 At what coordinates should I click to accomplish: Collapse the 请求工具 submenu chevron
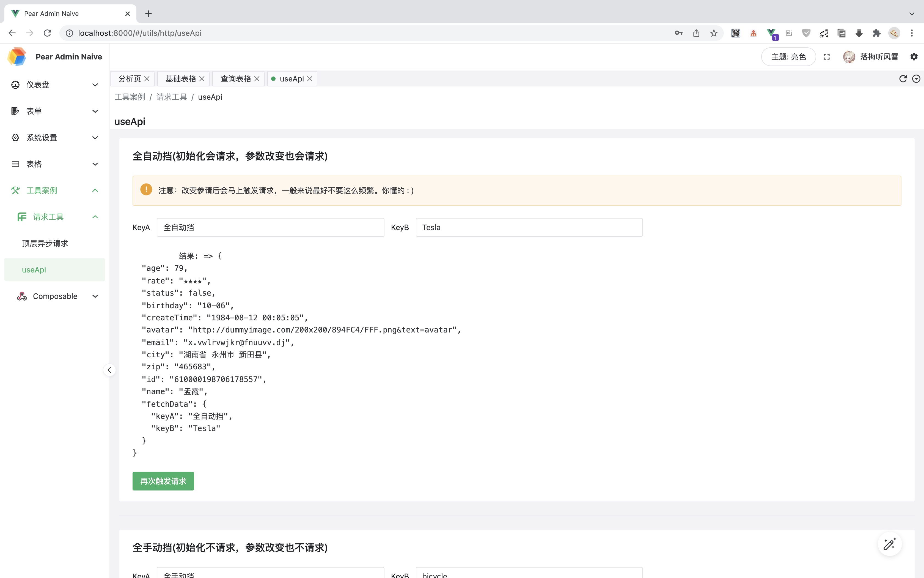coord(95,217)
